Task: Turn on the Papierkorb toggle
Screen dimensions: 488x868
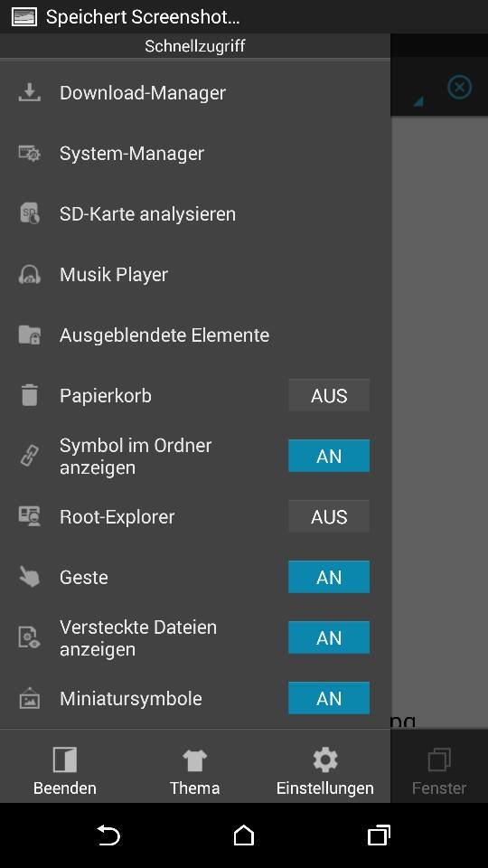Action: pos(329,395)
